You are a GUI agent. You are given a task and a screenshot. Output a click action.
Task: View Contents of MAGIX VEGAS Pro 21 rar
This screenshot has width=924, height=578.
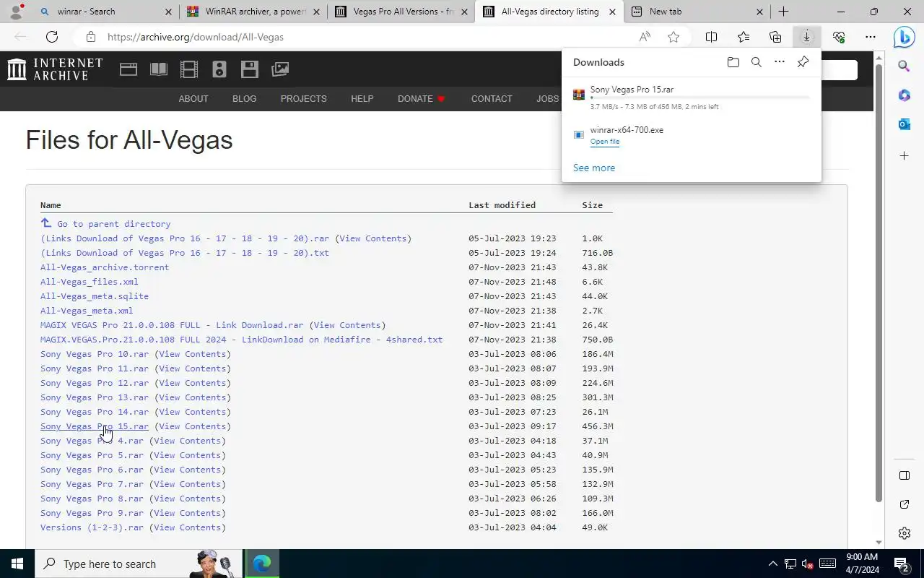click(347, 325)
